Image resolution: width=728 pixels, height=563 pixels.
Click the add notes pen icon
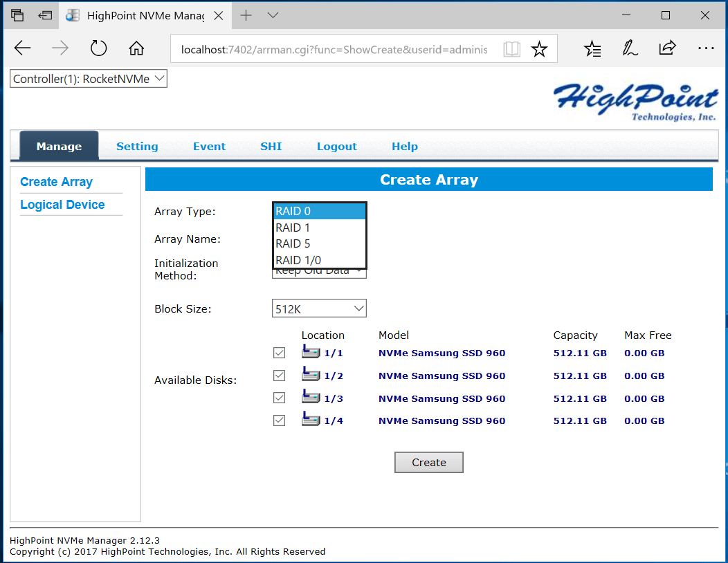pyautogui.click(x=630, y=48)
